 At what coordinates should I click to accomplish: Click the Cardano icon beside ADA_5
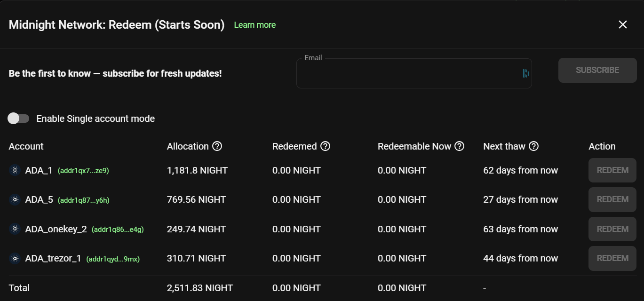[x=15, y=199]
